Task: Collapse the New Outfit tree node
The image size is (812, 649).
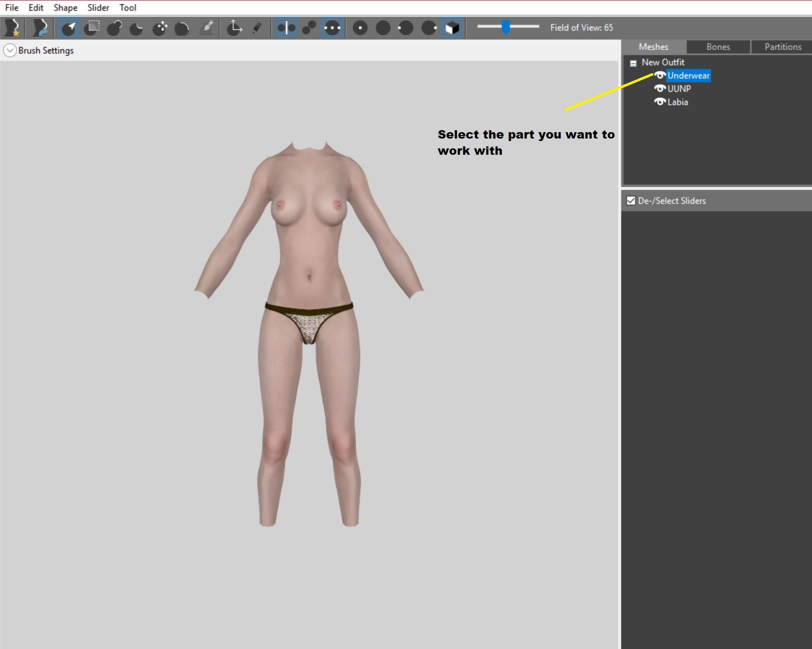Action: pyautogui.click(x=633, y=63)
